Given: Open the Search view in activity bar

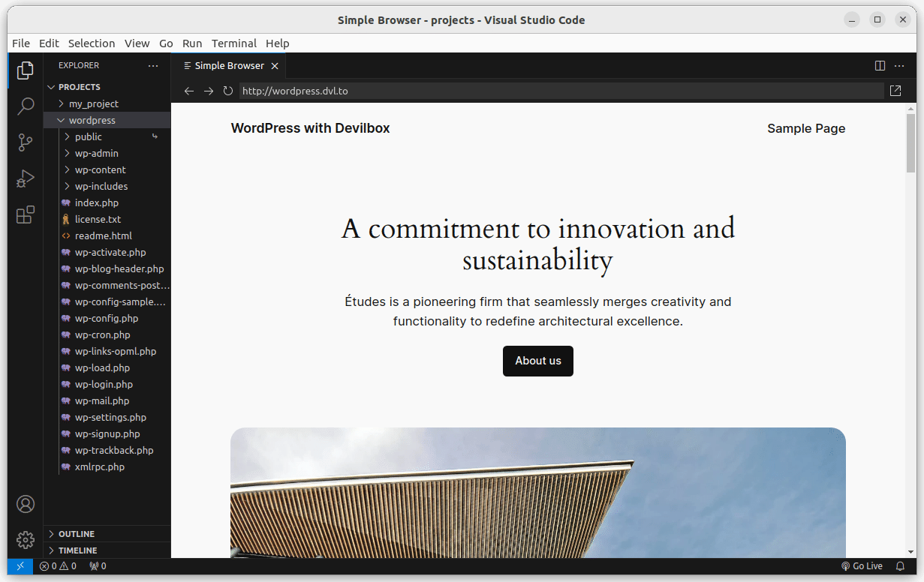Looking at the screenshot, I should click(26, 106).
